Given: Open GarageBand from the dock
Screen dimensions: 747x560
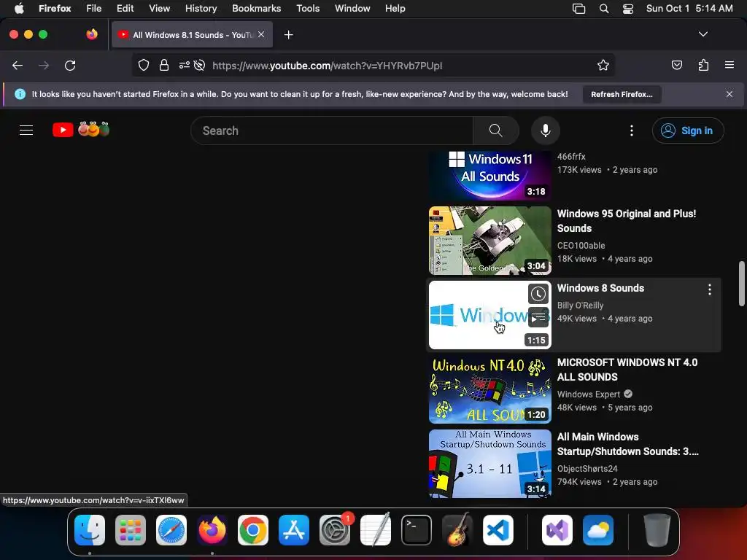Looking at the screenshot, I should 457,530.
